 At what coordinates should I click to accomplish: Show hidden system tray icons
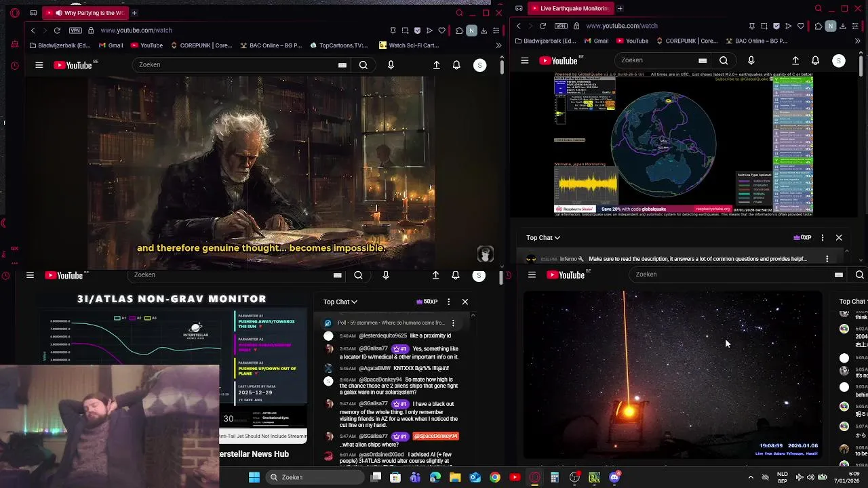(751, 477)
